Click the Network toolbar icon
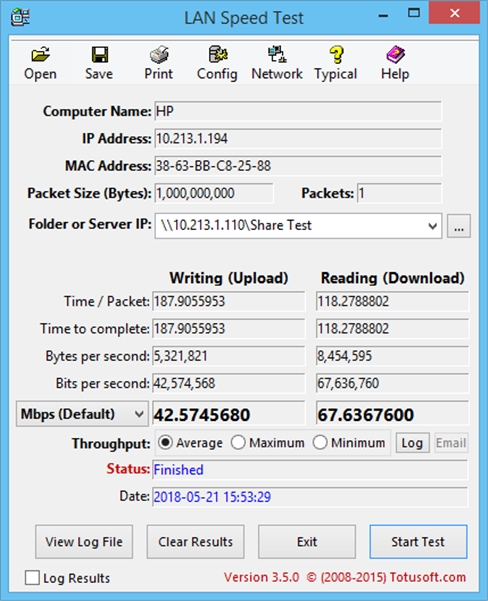The image size is (488, 601). tap(277, 54)
